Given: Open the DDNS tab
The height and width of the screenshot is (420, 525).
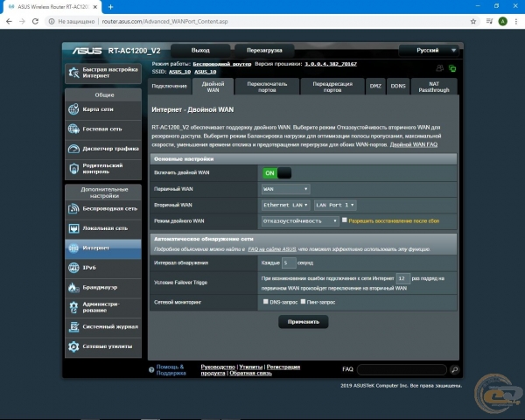Looking at the screenshot, I should tap(398, 86).
